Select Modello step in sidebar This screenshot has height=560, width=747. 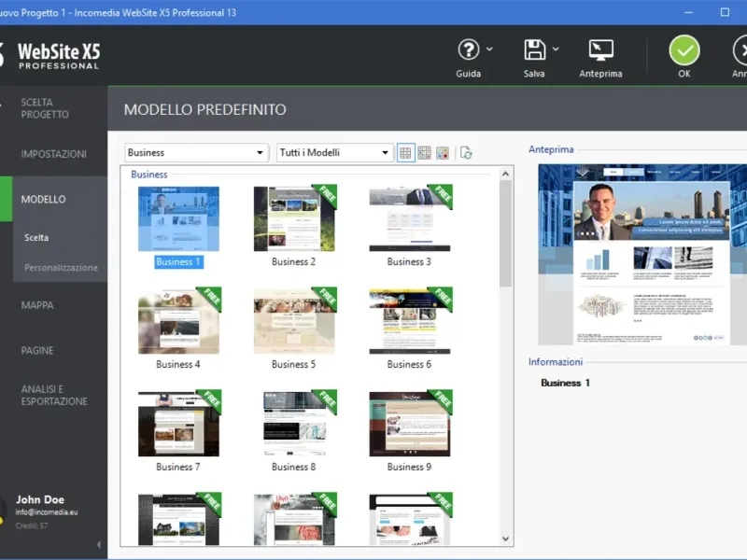pyautogui.click(x=43, y=200)
